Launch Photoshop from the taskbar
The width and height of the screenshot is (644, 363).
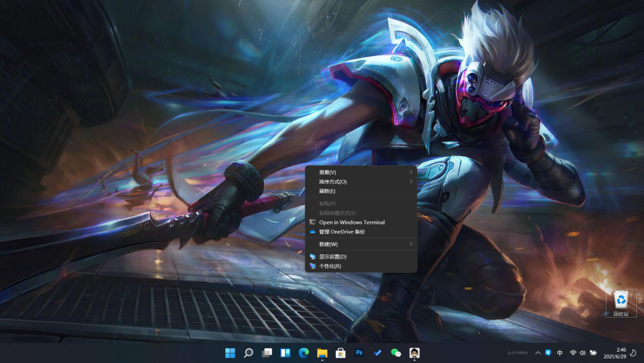pyautogui.click(x=359, y=353)
